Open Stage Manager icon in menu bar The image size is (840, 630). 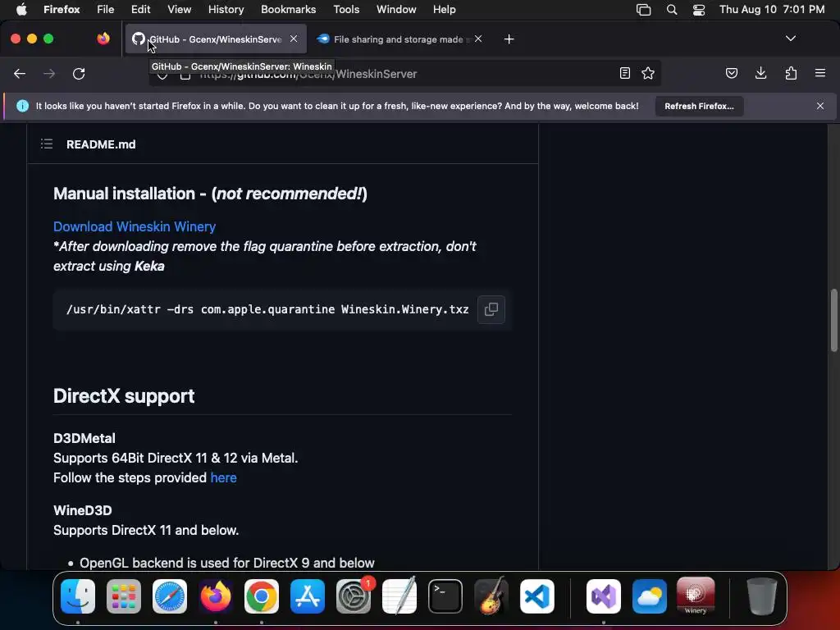(x=643, y=10)
